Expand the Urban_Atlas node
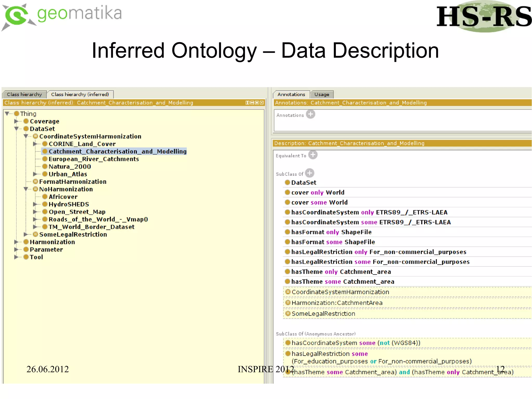The width and height of the screenshot is (532, 399). pos(35,174)
